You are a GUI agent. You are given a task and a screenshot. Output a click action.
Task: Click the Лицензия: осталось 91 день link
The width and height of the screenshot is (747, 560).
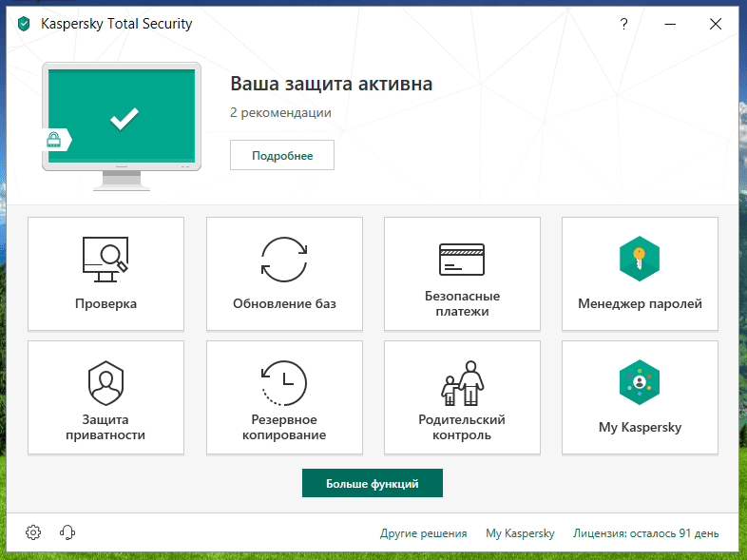tap(645, 533)
